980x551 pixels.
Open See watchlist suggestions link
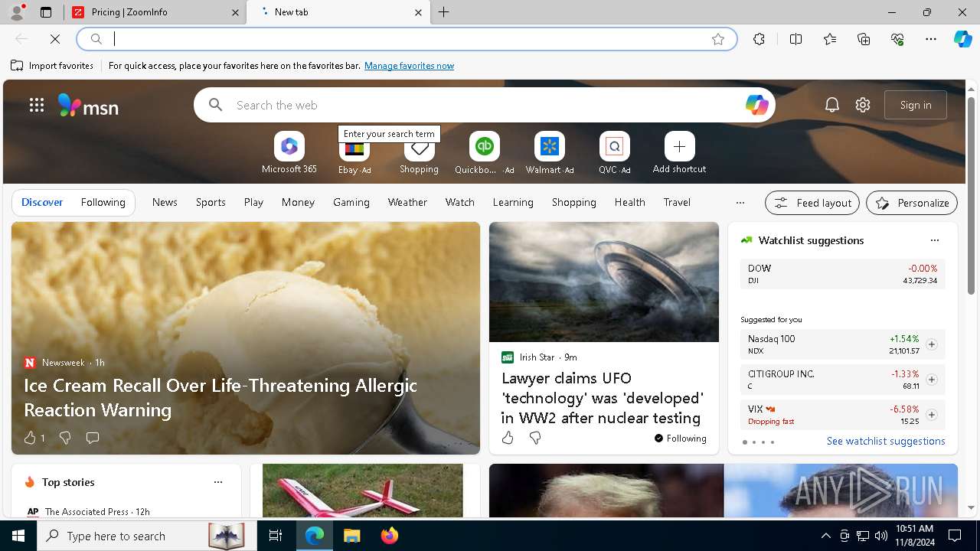pos(886,441)
